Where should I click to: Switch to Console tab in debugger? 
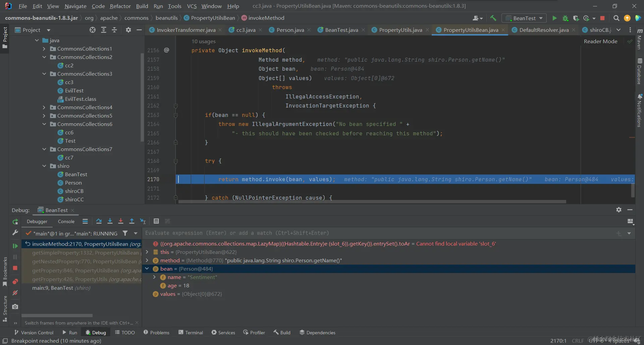(66, 221)
